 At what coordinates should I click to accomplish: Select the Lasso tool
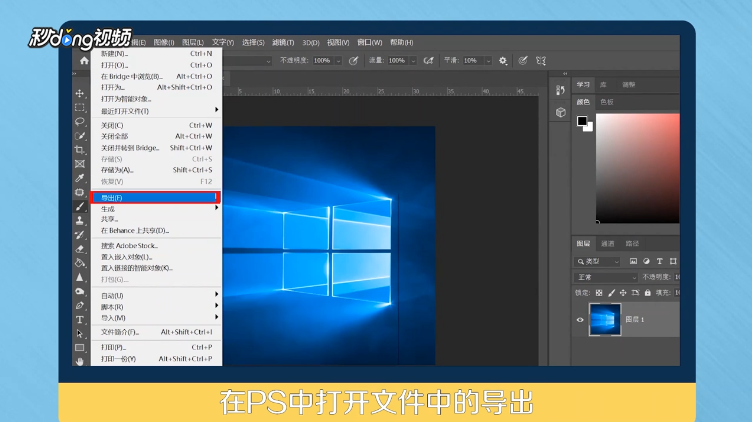point(80,121)
